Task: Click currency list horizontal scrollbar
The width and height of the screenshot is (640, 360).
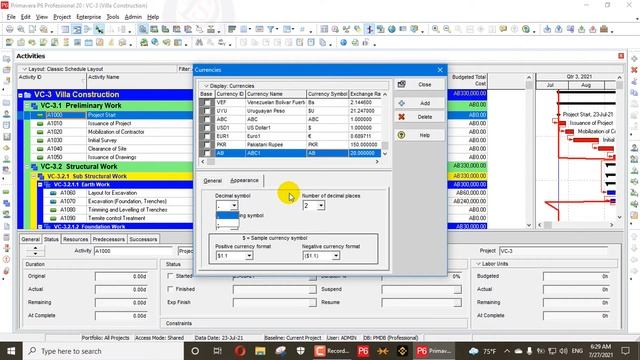Action: tap(290, 162)
